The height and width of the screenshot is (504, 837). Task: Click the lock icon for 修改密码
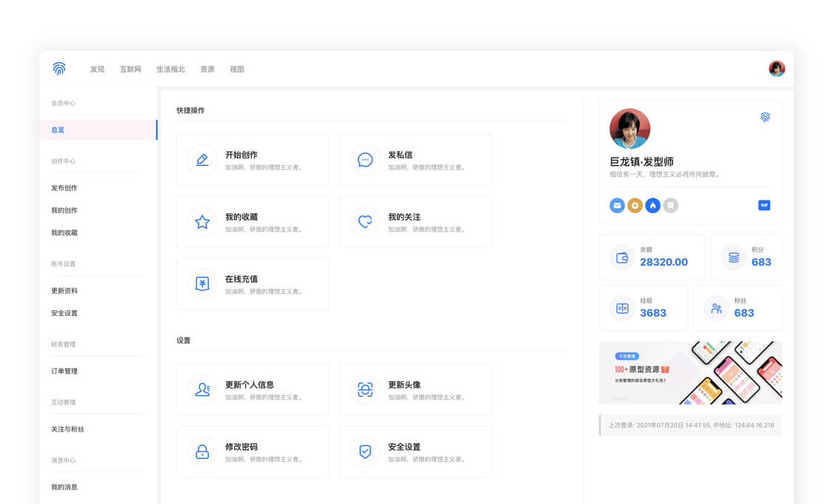click(202, 451)
